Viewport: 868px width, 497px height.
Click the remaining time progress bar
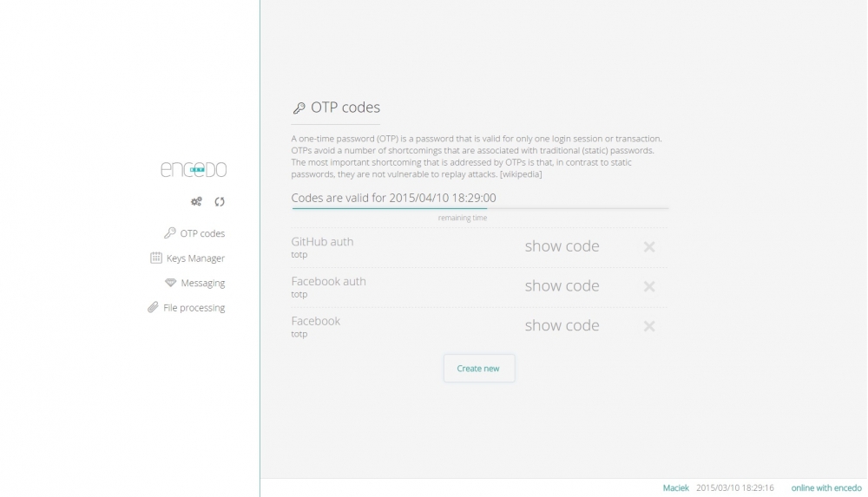point(480,209)
